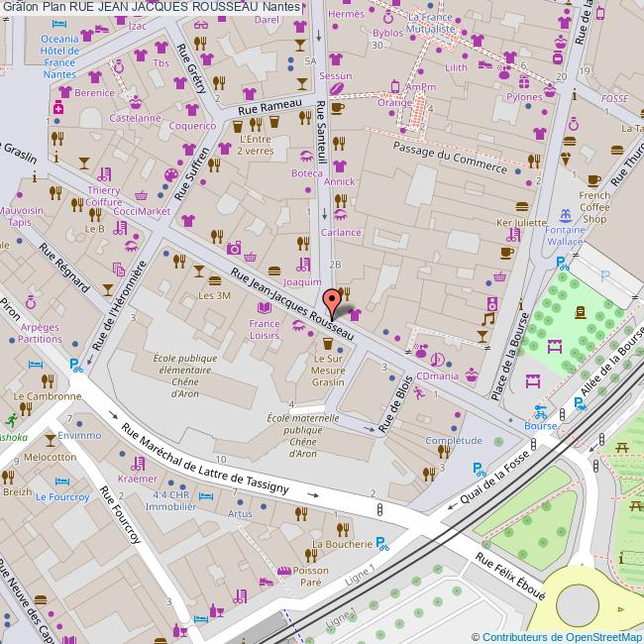644x644 pixels.
Task: Click the Rue Jean-Jacques Rousseau street label
Action: pyautogui.click(x=292, y=304)
